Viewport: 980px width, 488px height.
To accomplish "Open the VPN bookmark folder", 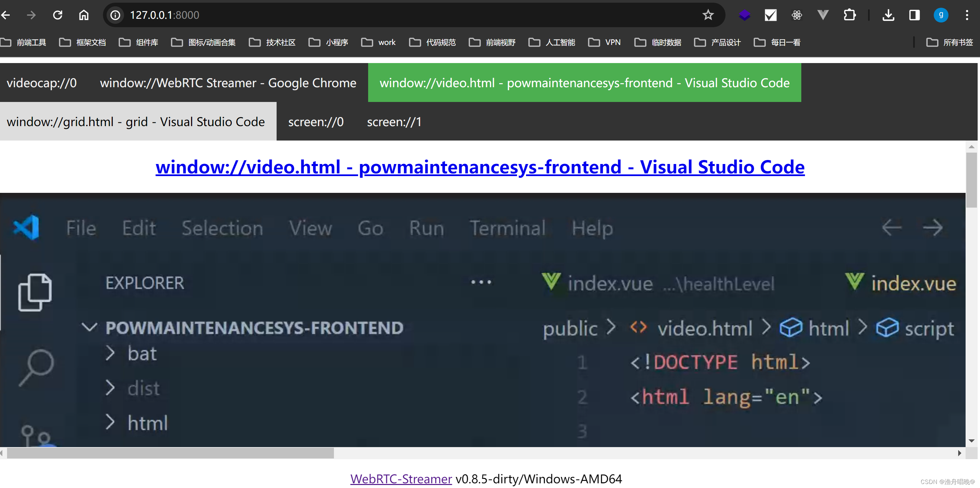I will coord(604,42).
